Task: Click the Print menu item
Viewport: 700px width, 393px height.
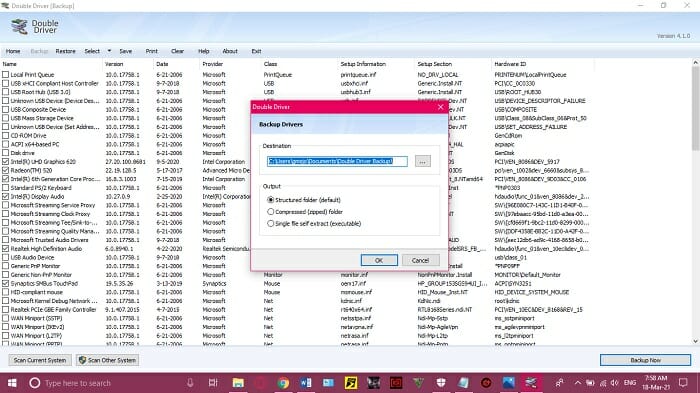Action: point(152,51)
